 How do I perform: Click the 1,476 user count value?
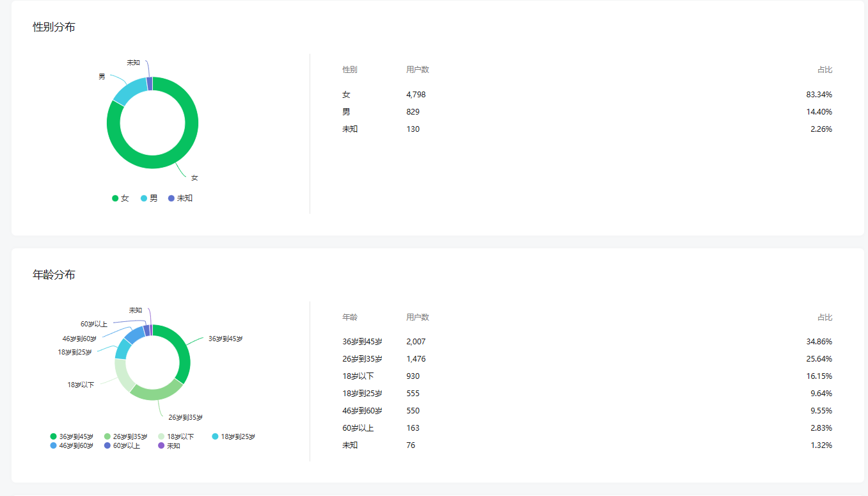point(416,359)
